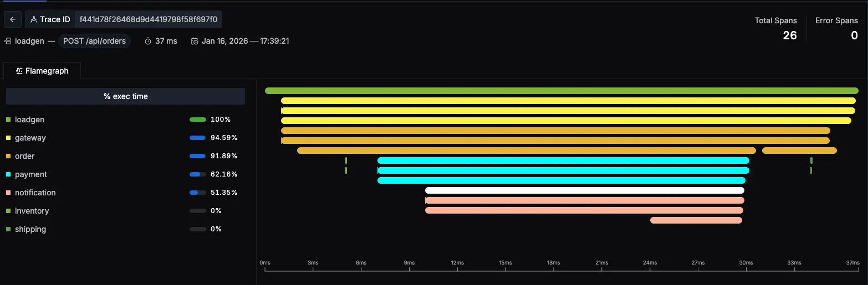Select the POST /api/orders pill

[94, 41]
